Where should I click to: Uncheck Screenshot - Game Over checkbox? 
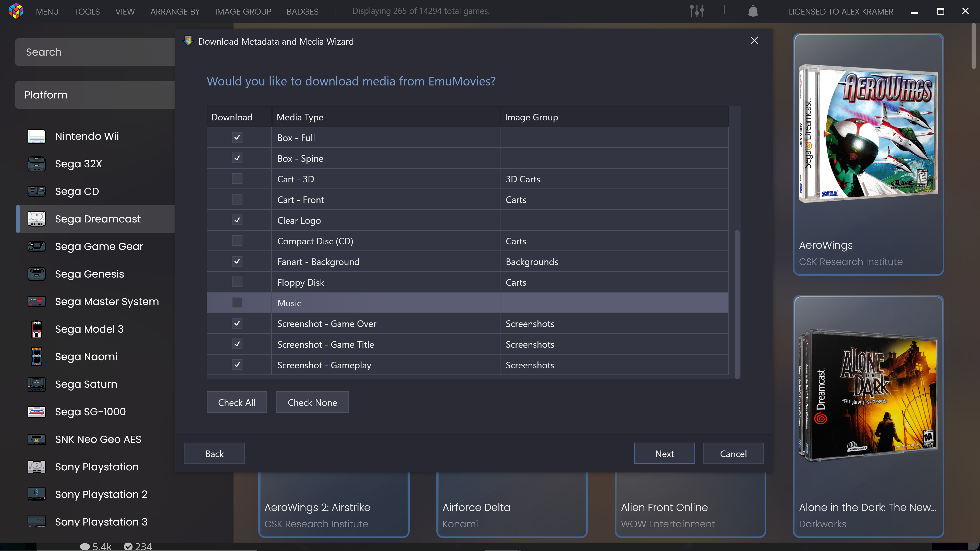pos(237,323)
